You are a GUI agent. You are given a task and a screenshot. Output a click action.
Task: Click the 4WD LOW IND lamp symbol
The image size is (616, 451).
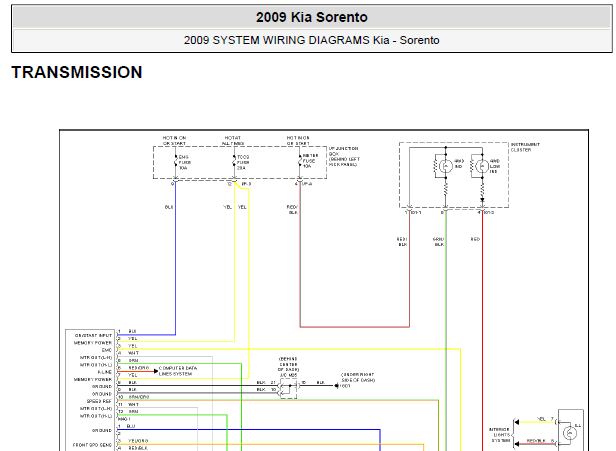click(x=482, y=166)
